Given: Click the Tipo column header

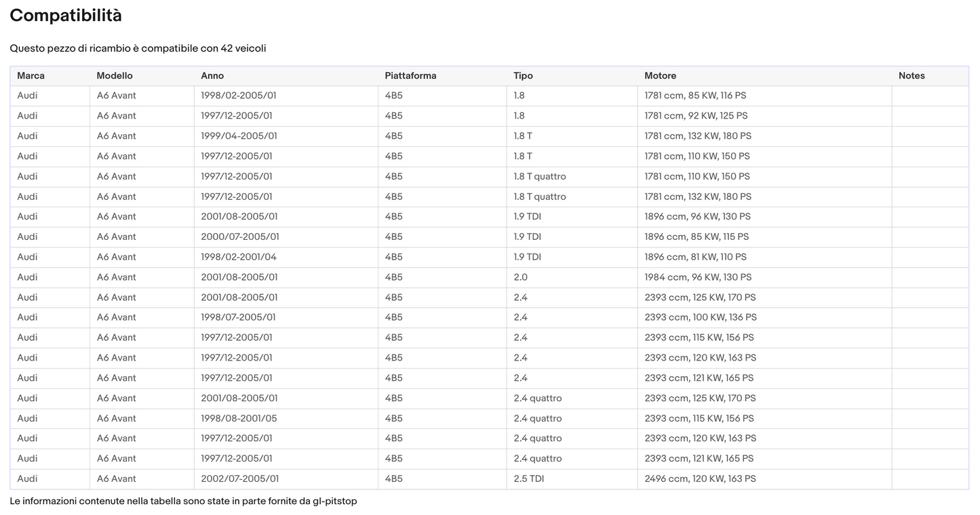Looking at the screenshot, I should point(523,76).
